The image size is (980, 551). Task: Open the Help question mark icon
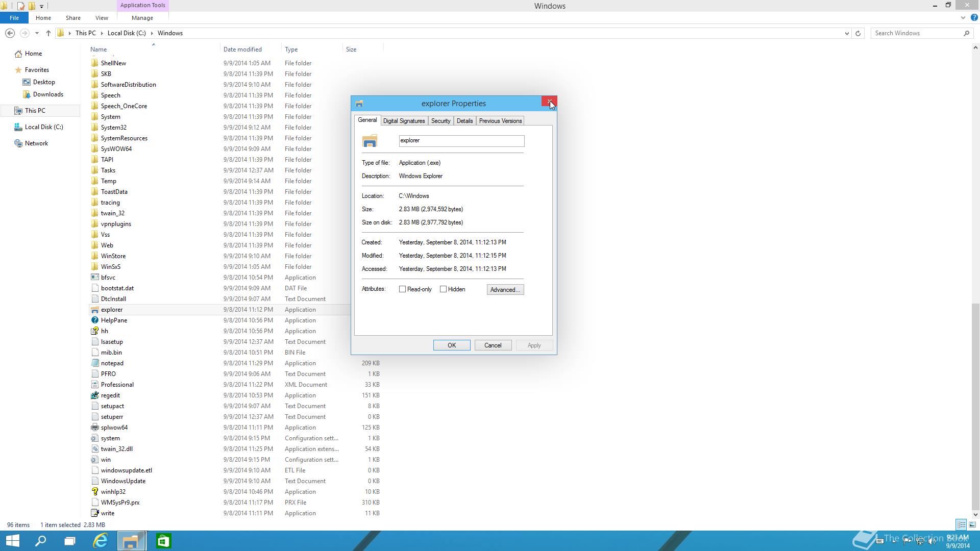(x=974, y=17)
